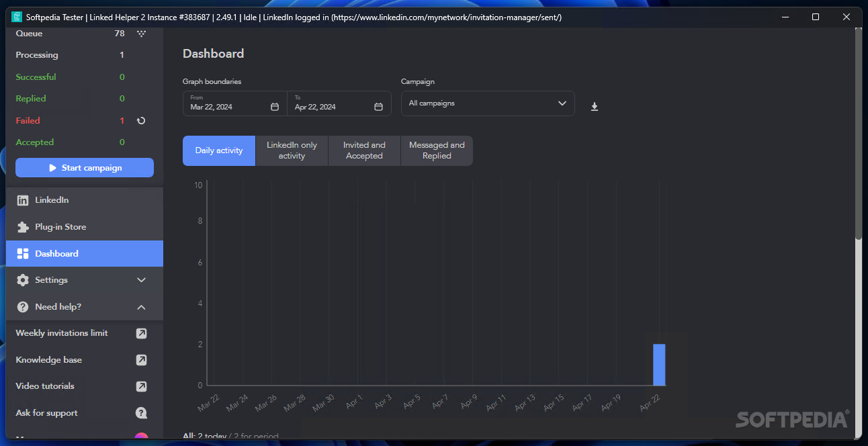Open Weekly invitations limit external link icon
868x446 pixels.
pos(141,333)
